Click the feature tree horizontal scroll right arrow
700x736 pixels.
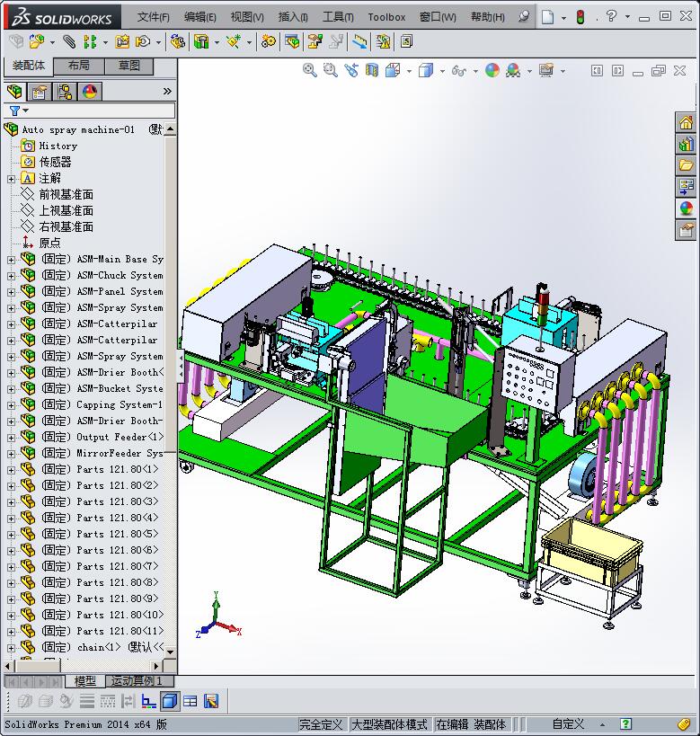(157, 666)
